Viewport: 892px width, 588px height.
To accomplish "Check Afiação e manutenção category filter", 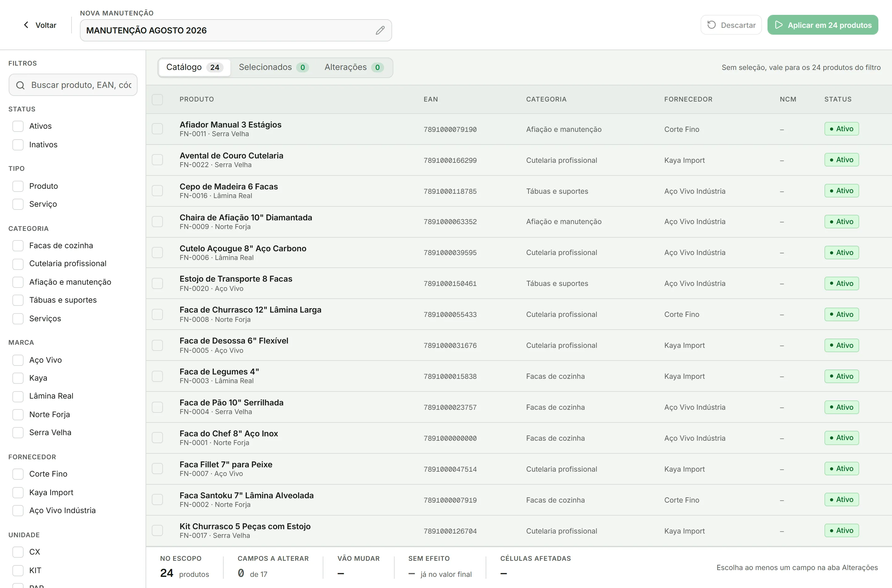I will (18, 282).
